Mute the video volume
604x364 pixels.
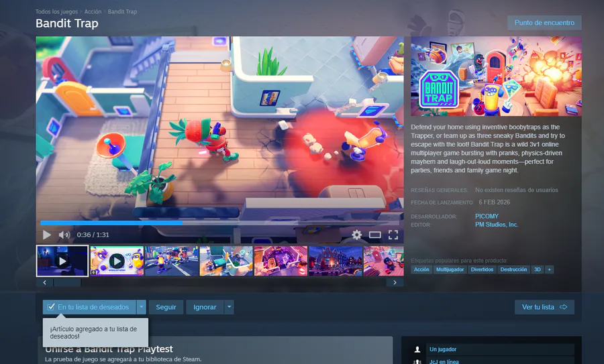click(64, 235)
